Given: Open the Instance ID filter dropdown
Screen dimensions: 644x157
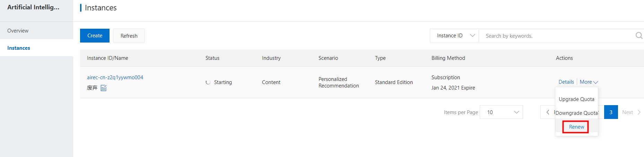Looking at the screenshot, I should (454, 36).
